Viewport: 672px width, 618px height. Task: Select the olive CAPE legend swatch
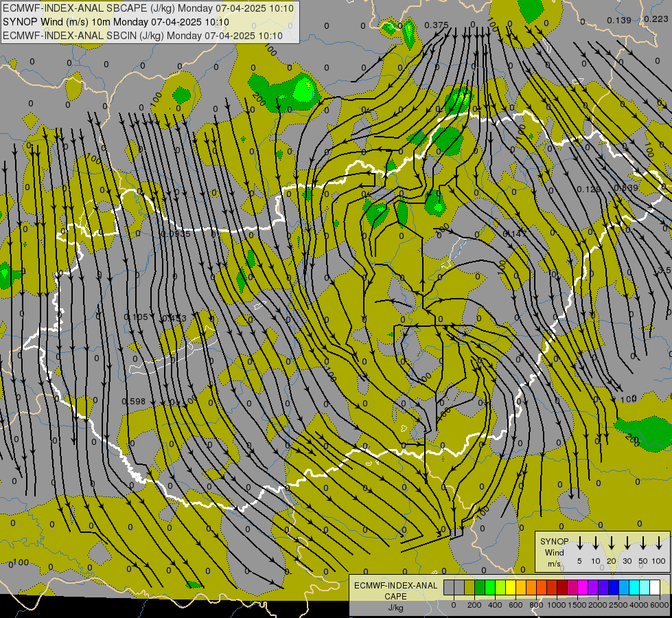470,587
